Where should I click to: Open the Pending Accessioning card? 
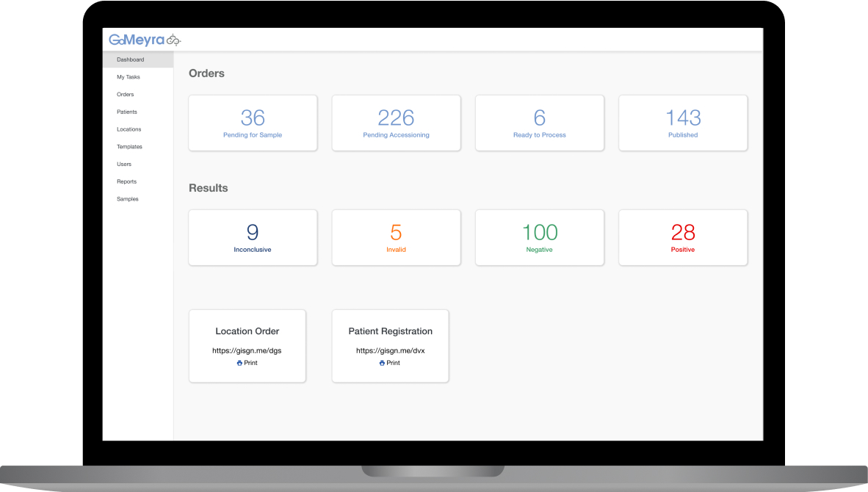397,123
